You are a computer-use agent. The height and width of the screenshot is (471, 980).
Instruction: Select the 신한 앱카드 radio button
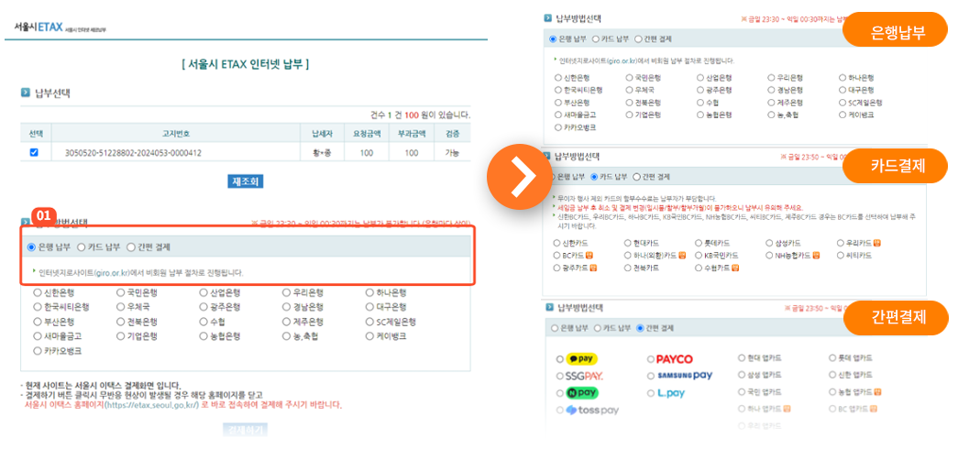click(x=832, y=376)
